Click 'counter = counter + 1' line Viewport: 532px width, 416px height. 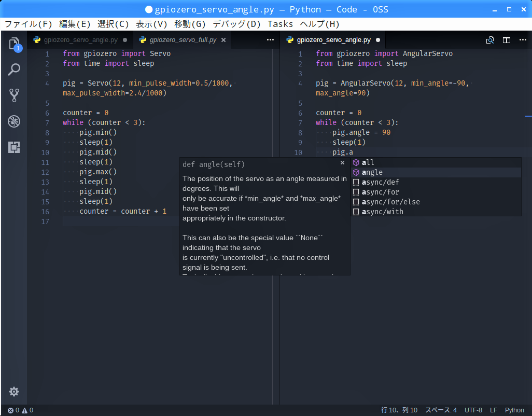(x=123, y=212)
